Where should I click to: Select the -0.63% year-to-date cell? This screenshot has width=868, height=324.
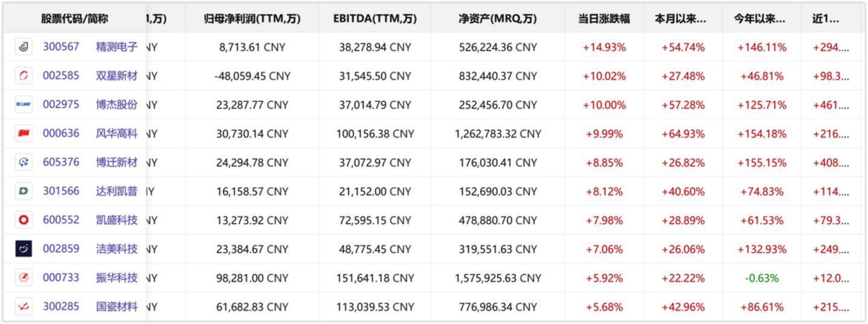[x=762, y=278]
